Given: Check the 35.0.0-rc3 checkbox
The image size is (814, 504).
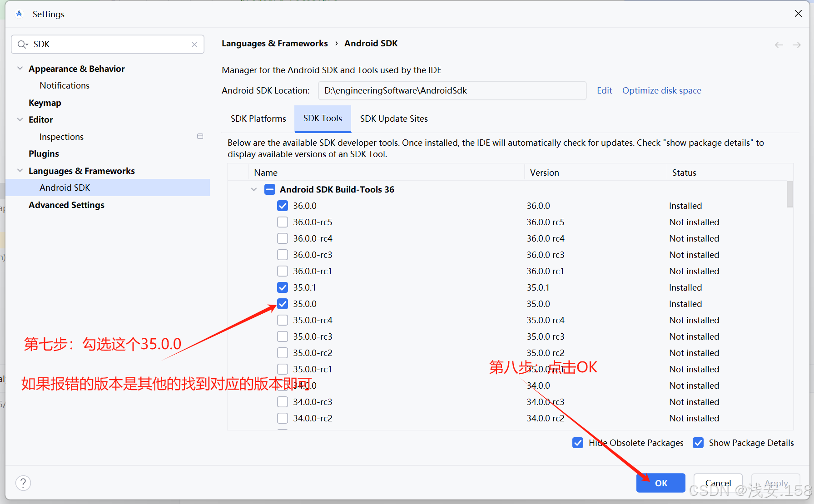Looking at the screenshot, I should 283,336.
